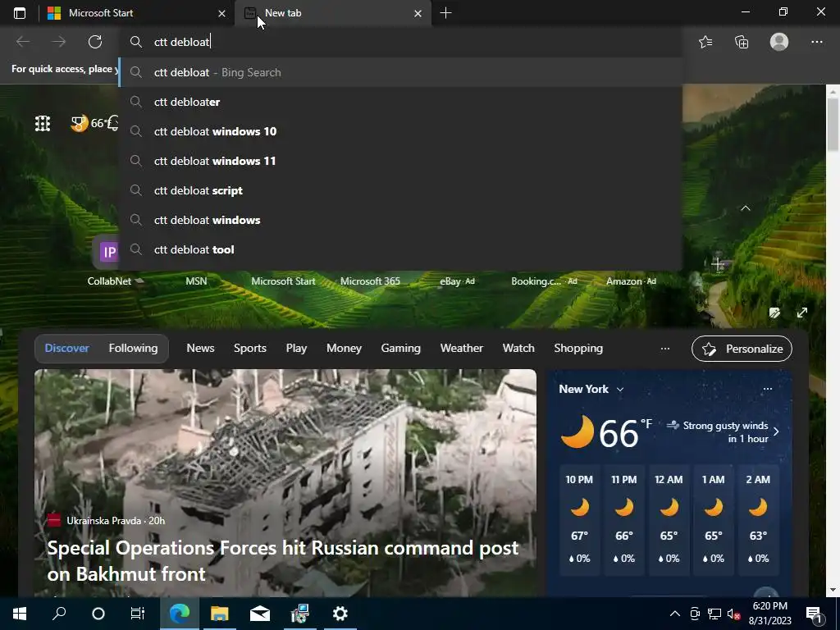Open the edit background image icon

(774, 313)
